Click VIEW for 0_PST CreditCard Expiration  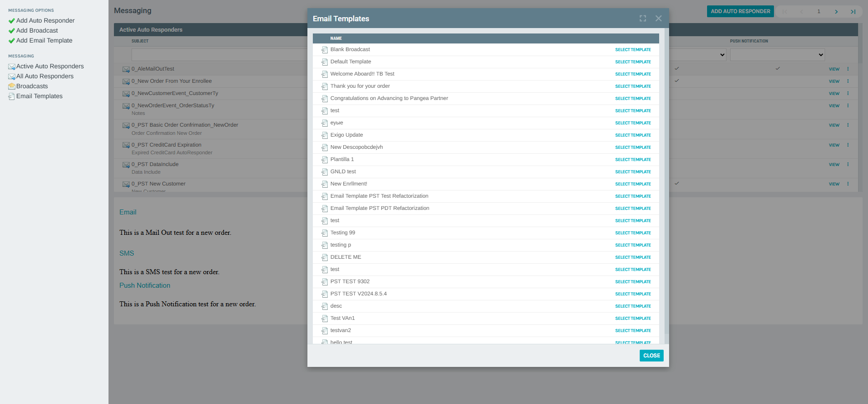(x=834, y=145)
